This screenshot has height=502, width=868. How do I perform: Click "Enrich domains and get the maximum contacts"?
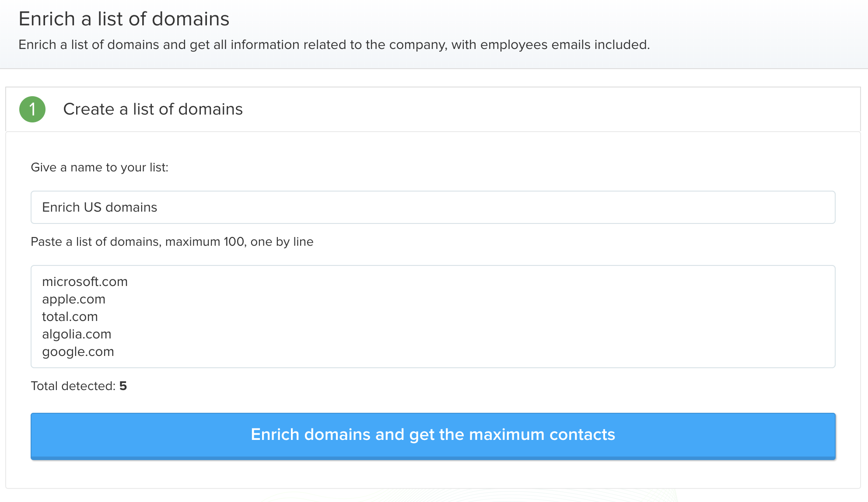(x=433, y=436)
